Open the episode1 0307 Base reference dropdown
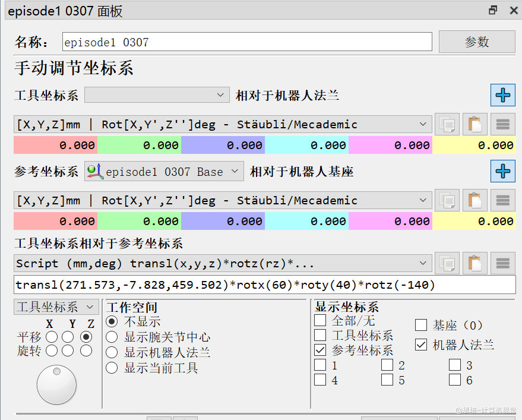Image resolution: width=522 pixels, height=420 pixels. [164, 171]
